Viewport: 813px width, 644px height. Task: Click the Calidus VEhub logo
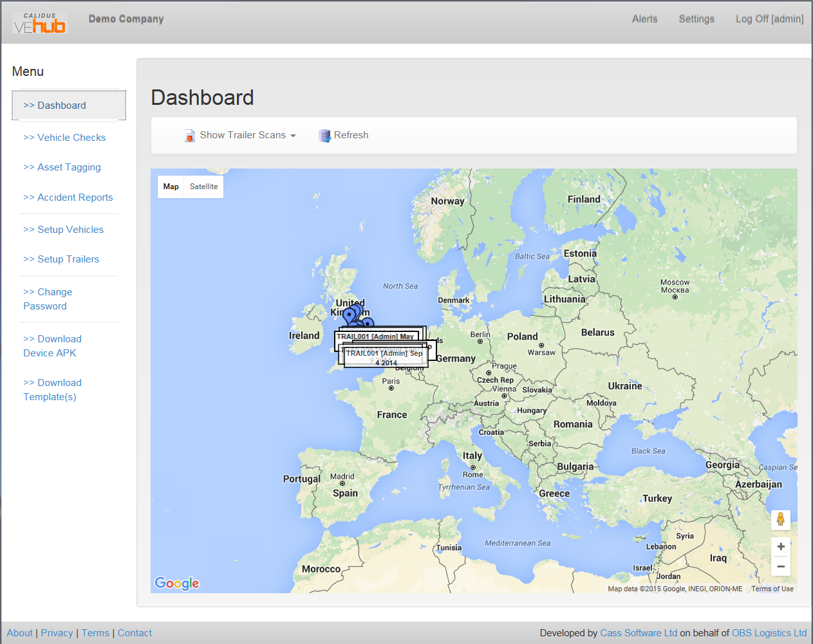pos(40,23)
